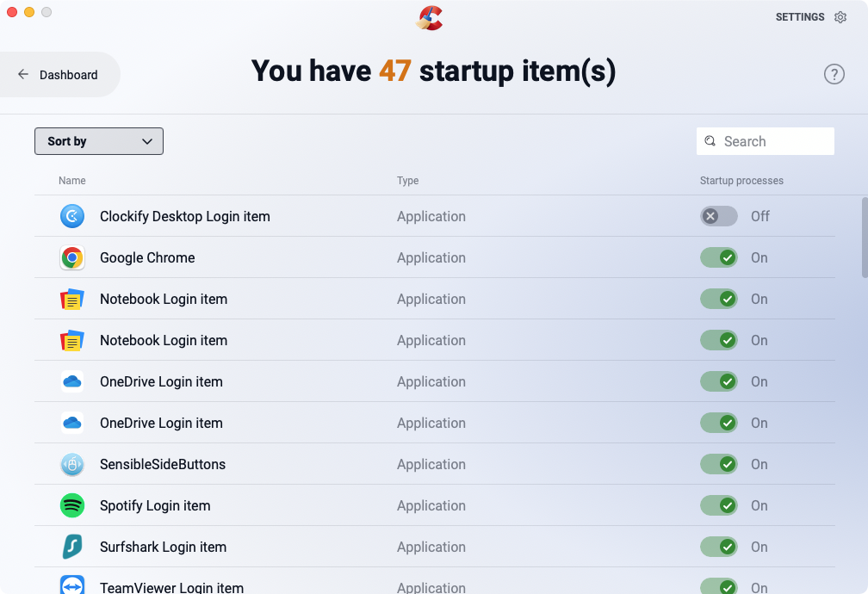Click the Google Chrome app icon
The width and height of the screenshot is (868, 594).
tap(72, 257)
